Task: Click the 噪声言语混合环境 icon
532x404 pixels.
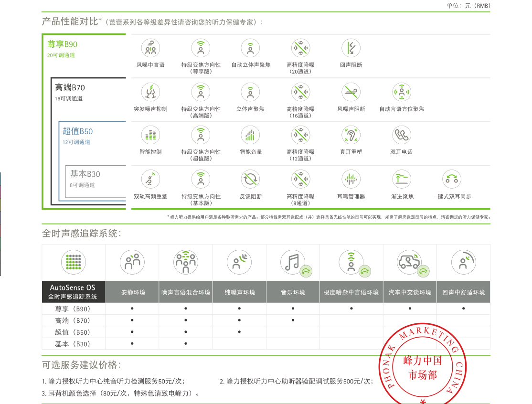Action: coord(186,262)
